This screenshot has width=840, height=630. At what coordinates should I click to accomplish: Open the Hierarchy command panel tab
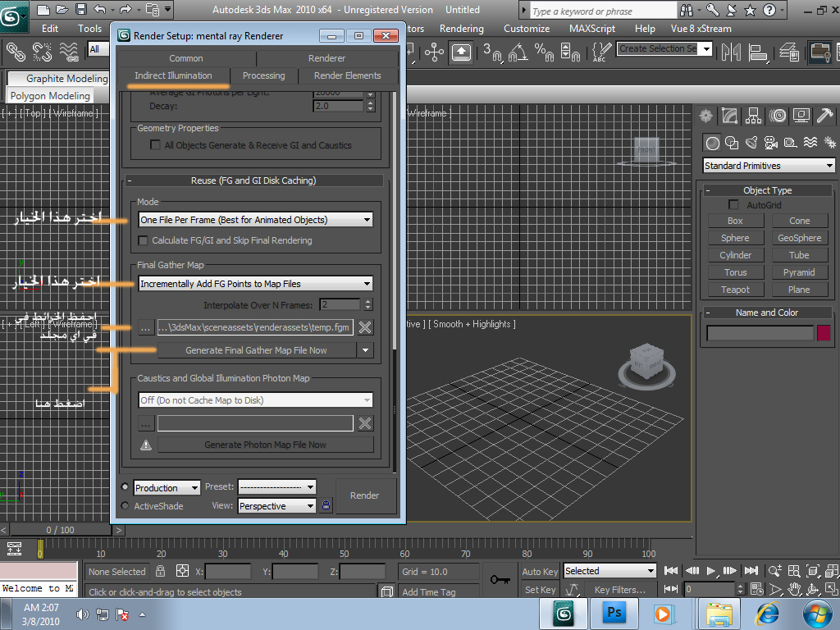(753, 115)
